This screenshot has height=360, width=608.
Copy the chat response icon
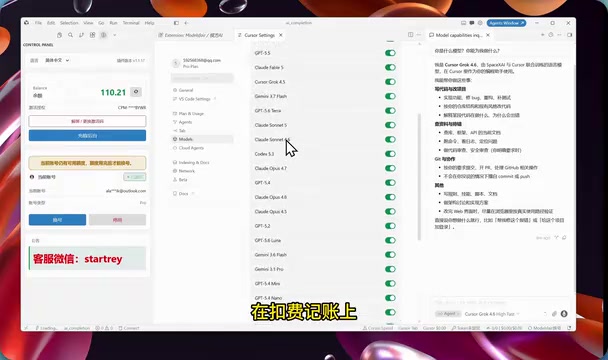(x=564, y=237)
